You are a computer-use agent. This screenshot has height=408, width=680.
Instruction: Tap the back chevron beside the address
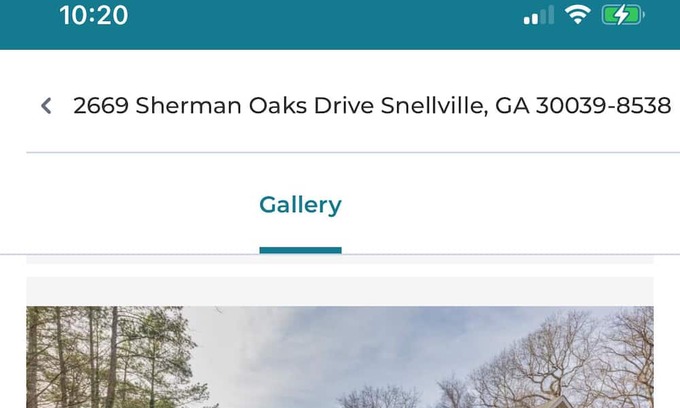pos(46,106)
